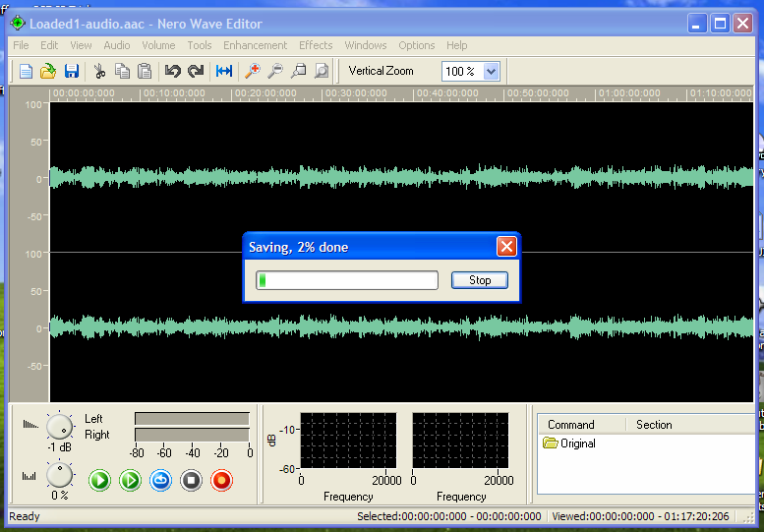
Task: Click the Left channel level meter
Action: pyautogui.click(x=192, y=419)
